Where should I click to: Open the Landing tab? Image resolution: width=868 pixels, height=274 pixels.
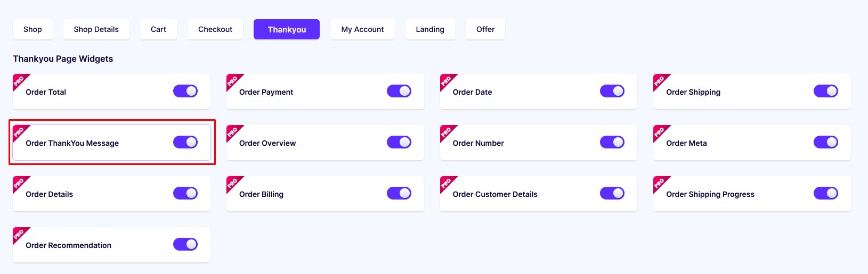430,29
